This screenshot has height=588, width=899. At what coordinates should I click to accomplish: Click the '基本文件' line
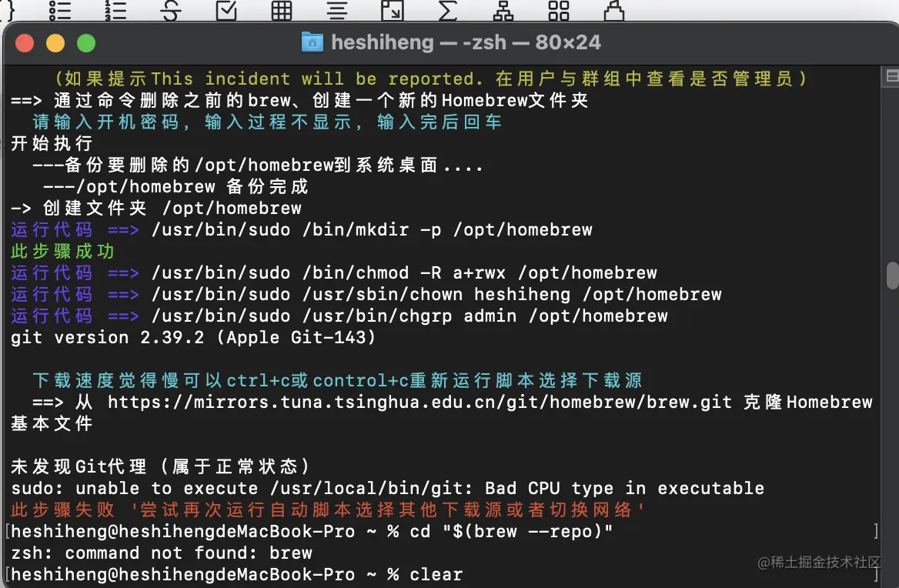point(52,423)
